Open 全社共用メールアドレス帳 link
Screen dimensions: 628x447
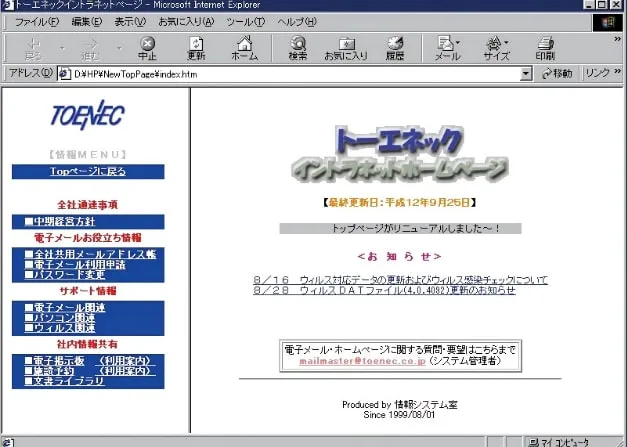91,254
